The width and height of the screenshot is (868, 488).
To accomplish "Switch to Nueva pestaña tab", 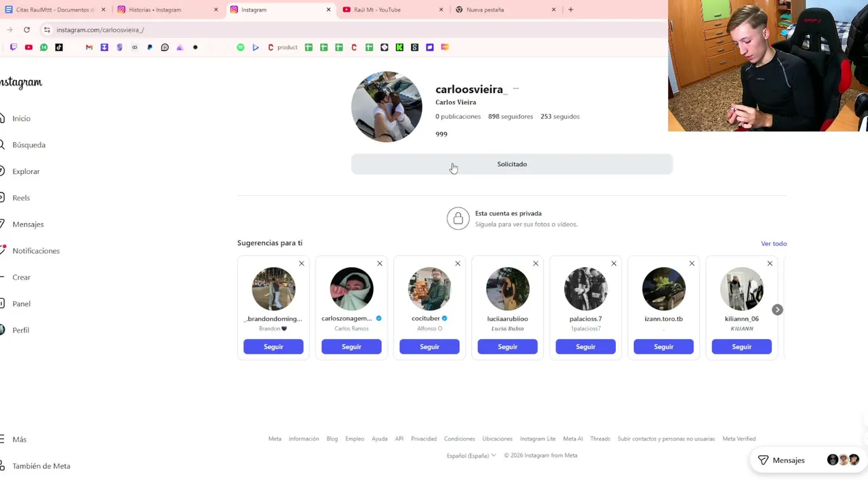I will pos(506,9).
